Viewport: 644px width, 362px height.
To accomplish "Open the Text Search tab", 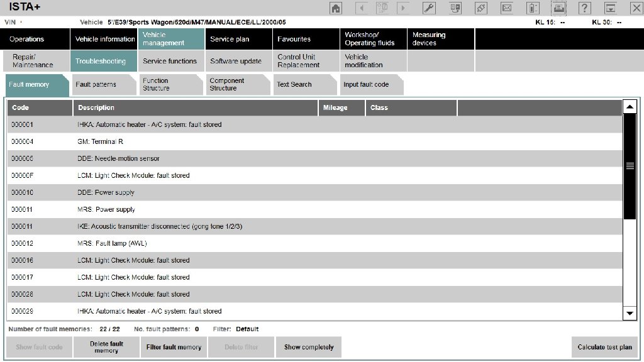I will [305, 85].
